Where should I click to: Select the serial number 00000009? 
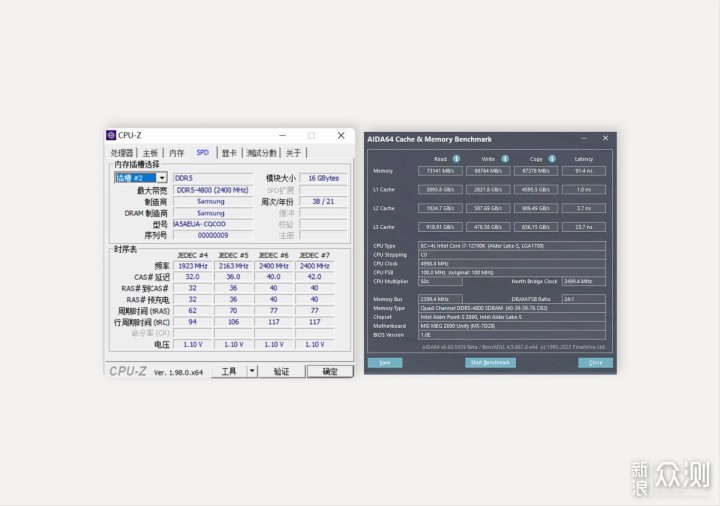click(213, 235)
